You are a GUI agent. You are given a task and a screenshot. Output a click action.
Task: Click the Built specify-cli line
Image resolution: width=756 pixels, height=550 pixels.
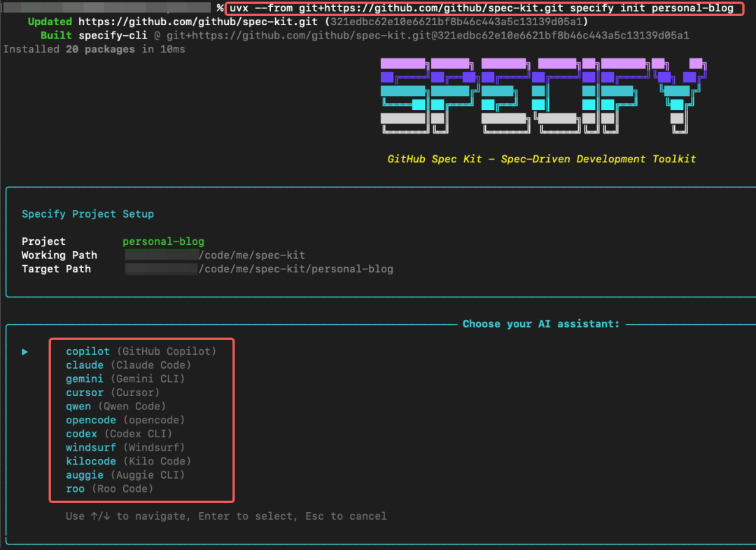pyautogui.click(x=365, y=36)
